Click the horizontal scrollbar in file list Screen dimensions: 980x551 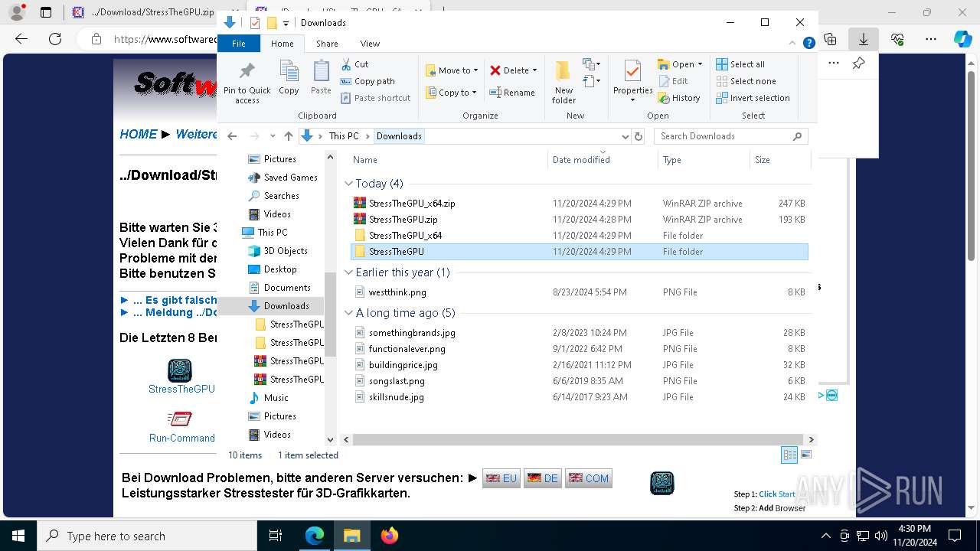578,440
